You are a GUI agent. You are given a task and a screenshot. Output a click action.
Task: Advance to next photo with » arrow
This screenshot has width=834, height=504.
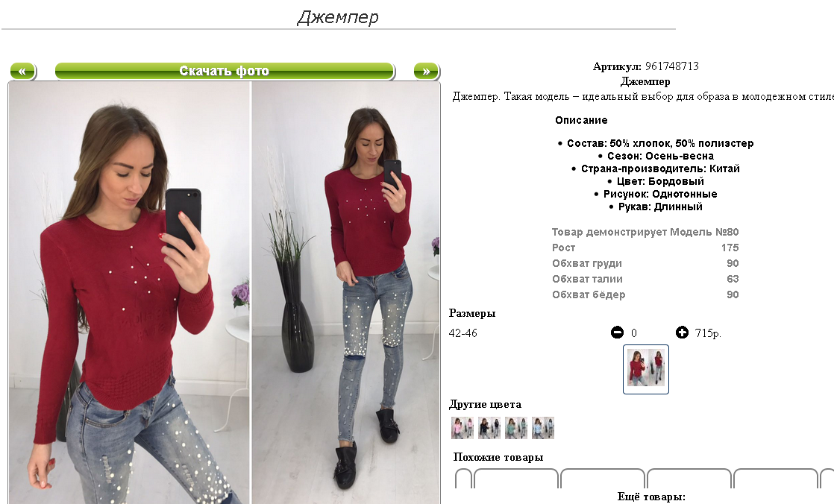tap(426, 72)
